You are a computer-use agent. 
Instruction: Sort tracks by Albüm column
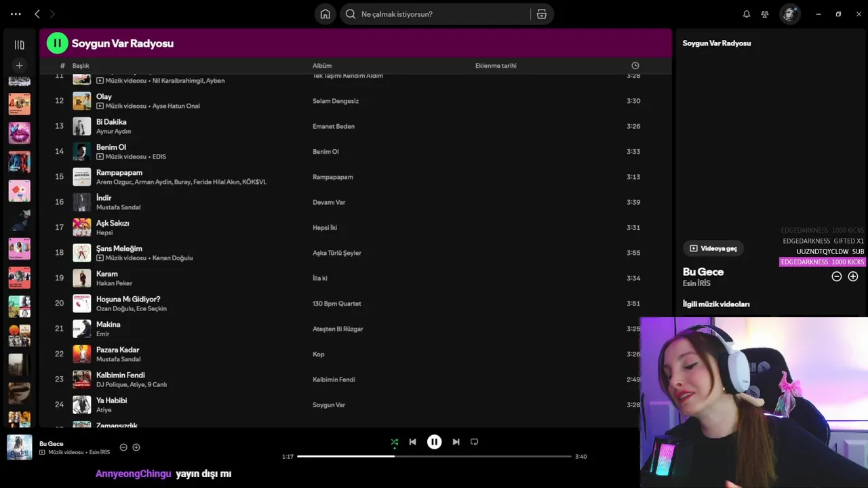(322, 66)
